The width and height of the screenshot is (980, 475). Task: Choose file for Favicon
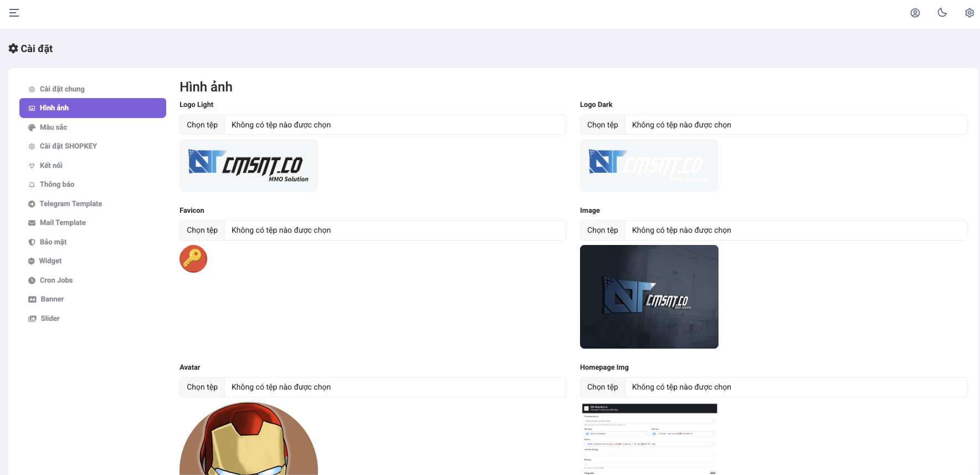click(x=202, y=230)
